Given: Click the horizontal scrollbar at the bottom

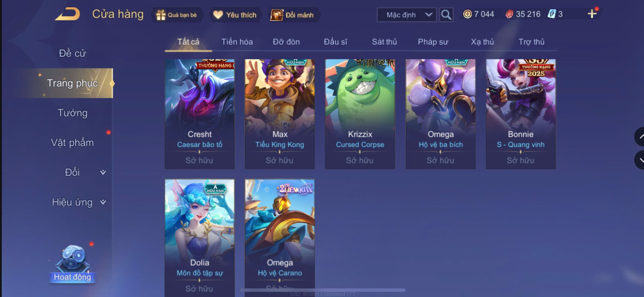Looking at the screenshot, I should click(323, 290).
